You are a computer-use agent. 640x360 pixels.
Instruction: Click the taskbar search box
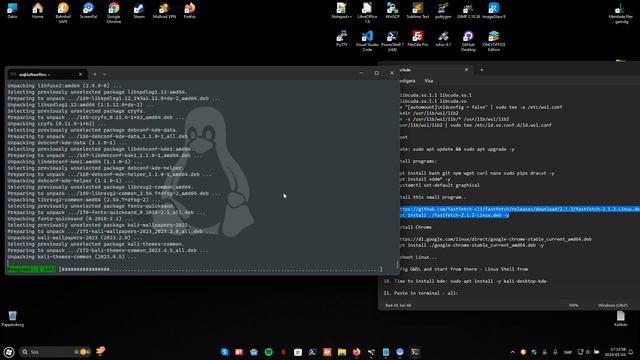pyautogui.click(x=55, y=352)
